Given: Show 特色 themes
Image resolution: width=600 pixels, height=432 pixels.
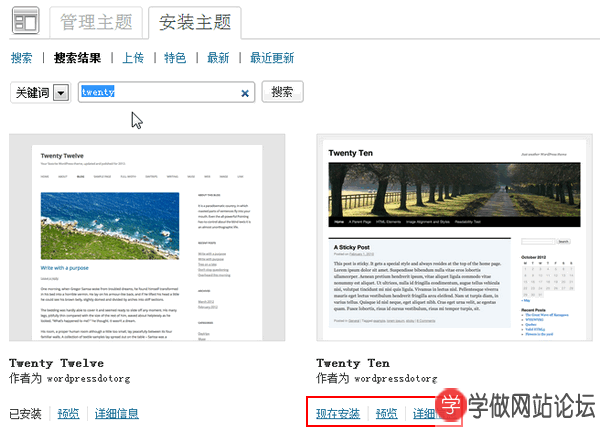Looking at the screenshot, I should click(174, 58).
